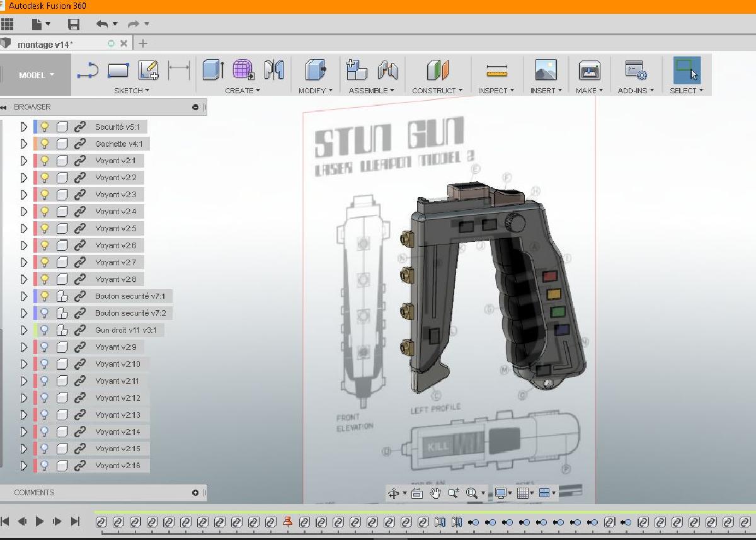Toggle the Voyant v2:5 lightbulb
The image size is (756, 540).
pyautogui.click(x=45, y=228)
